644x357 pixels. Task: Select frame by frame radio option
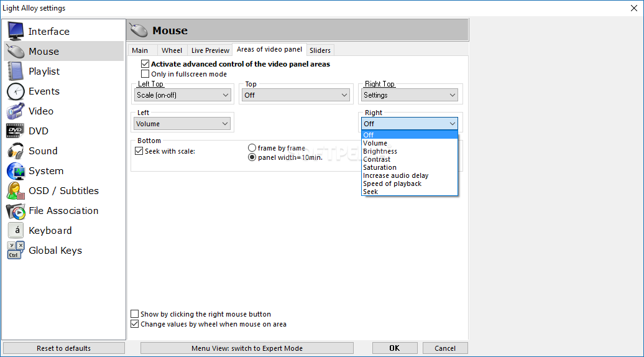pyautogui.click(x=252, y=148)
